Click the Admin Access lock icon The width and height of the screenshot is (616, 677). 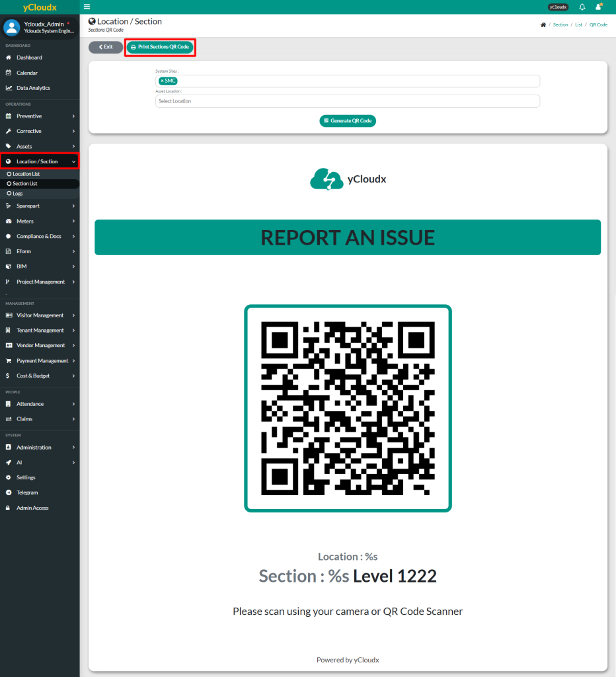(8, 508)
